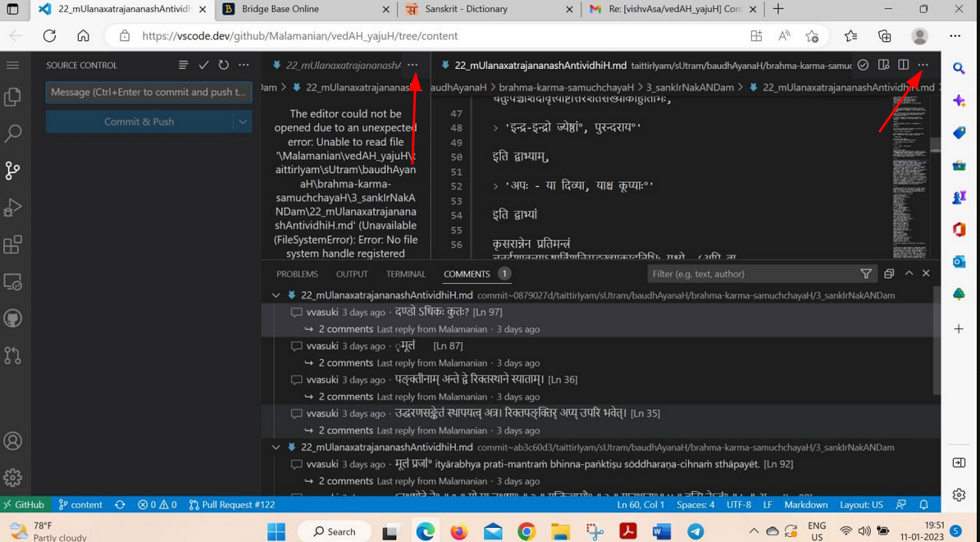
Task: Click Ln 60, Col 1 in status bar
Action: [x=640, y=504]
